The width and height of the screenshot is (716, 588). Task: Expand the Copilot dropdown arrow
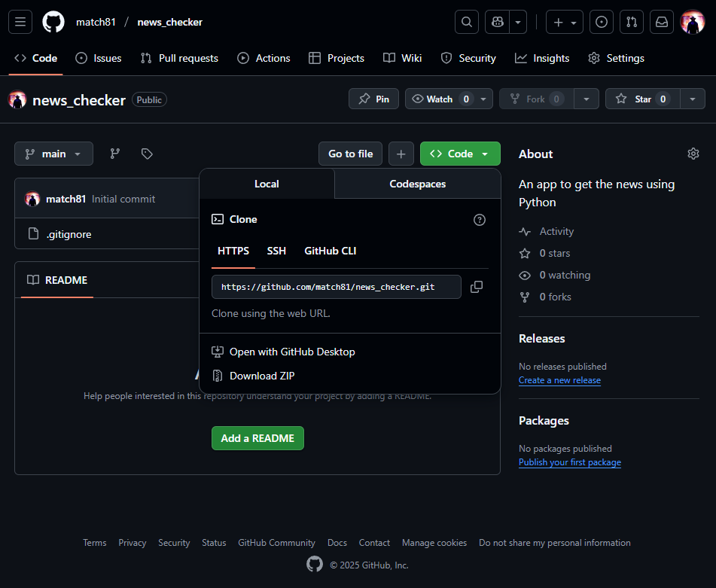[x=518, y=22]
